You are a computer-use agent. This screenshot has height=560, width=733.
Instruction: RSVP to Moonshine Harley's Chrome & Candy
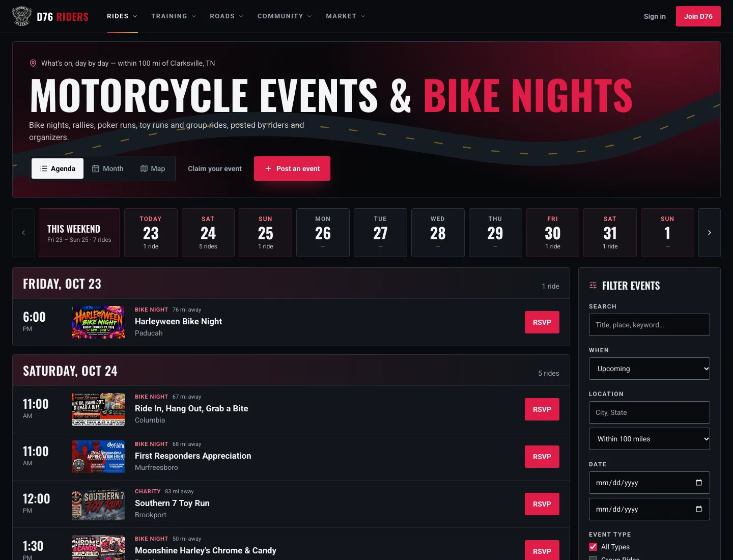point(542,551)
